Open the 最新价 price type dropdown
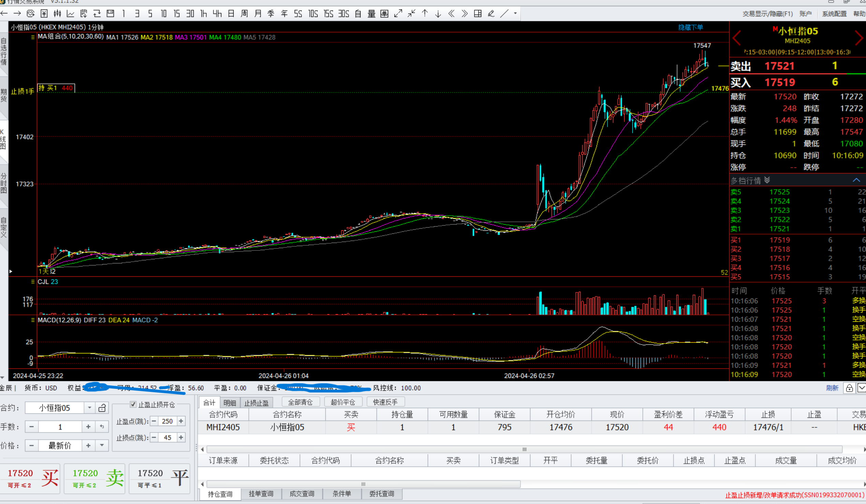 [102, 446]
